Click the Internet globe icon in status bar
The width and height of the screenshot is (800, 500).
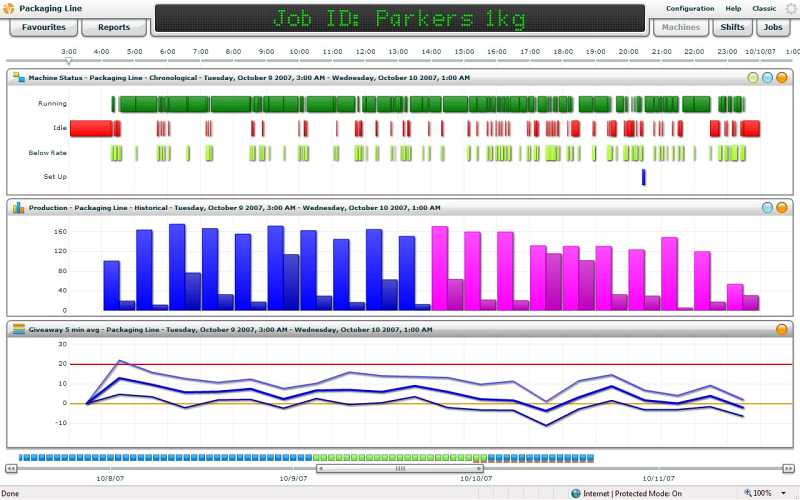tap(576, 493)
